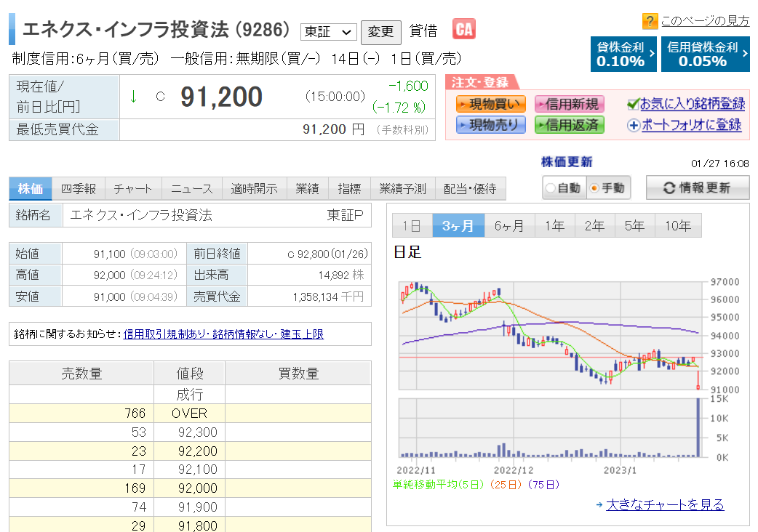Screen dimensions: 758x532
Task: Open the 適時開示 tab
Action: click(x=255, y=189)
